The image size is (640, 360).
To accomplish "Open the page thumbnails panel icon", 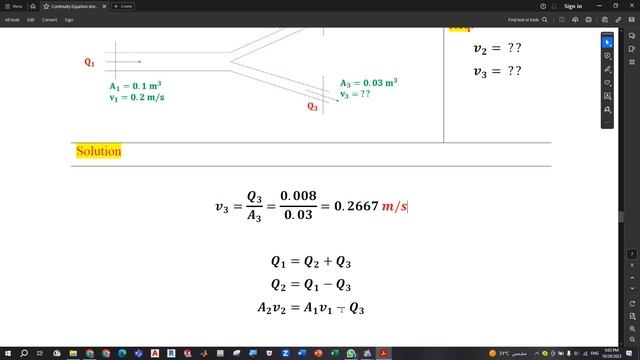I will (632, 62).
